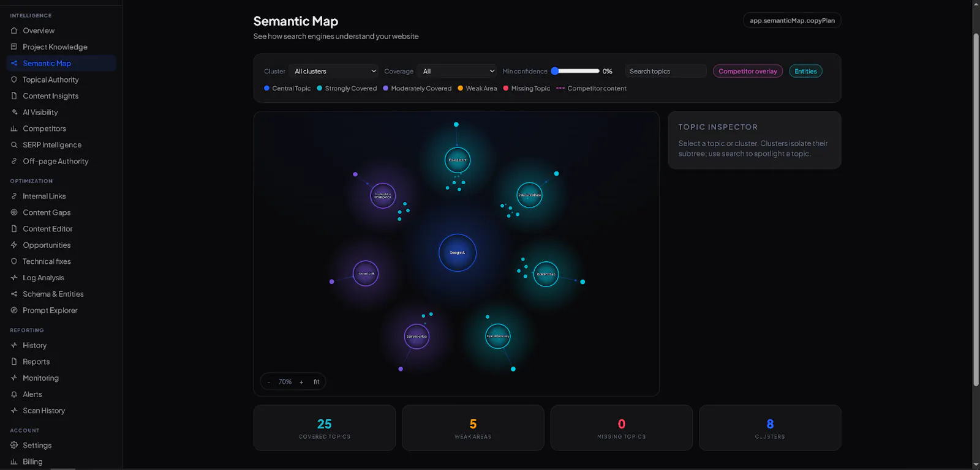Click the 70% zoom level text

coord(285,382)
